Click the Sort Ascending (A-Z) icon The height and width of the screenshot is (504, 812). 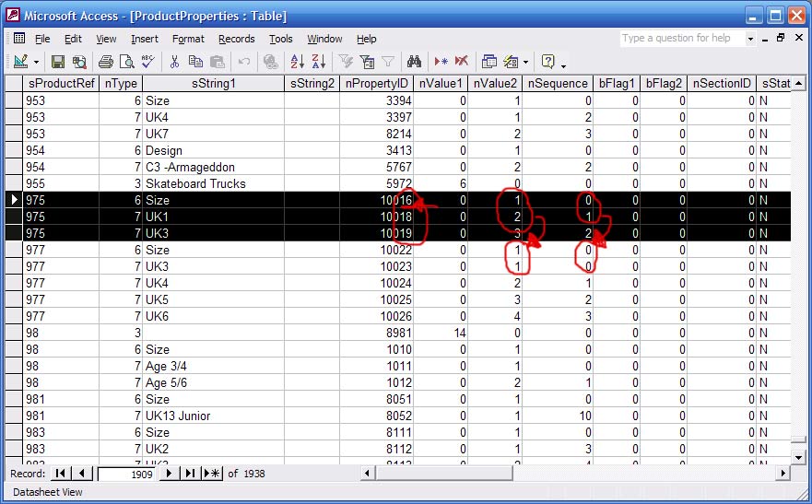coord(298,62)
